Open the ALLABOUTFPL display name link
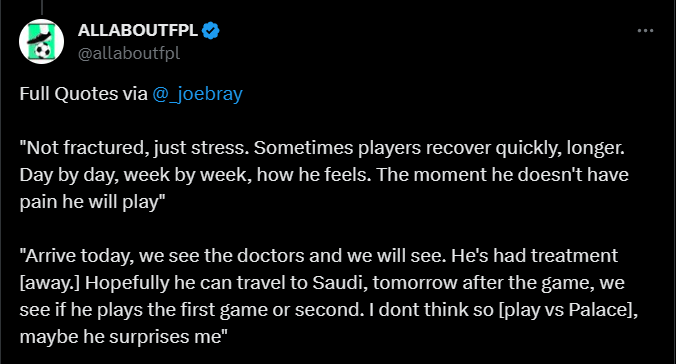Screen dimensions: 676x364 coord(138,31)
